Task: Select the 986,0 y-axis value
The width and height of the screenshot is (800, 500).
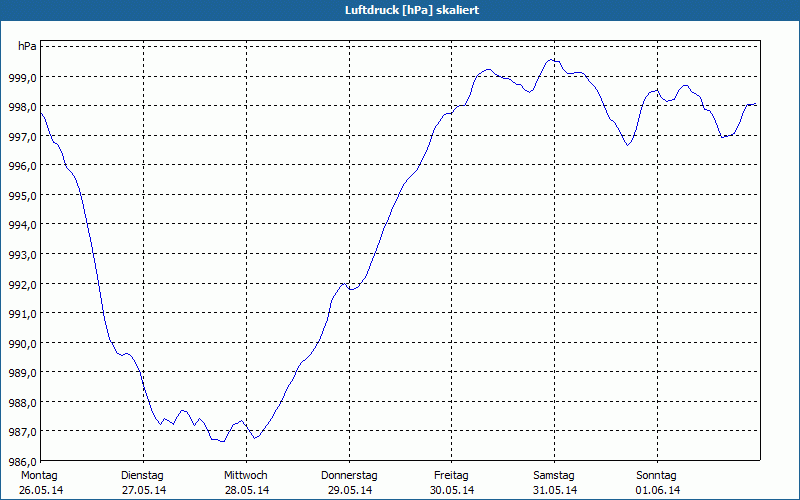Action: point(23,462)
